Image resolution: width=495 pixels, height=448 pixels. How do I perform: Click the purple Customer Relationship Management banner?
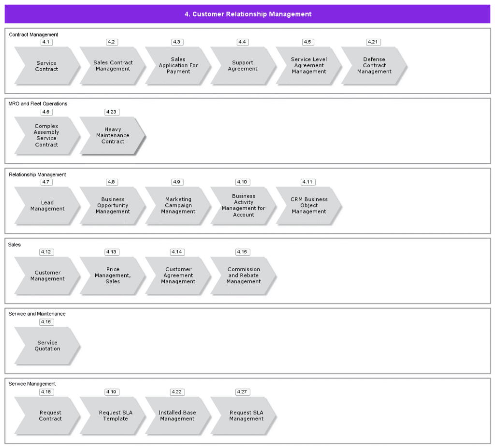point(247,14)
